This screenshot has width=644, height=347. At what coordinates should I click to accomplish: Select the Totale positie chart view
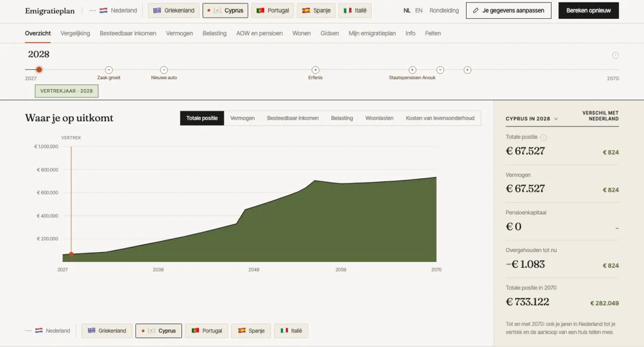coord(202,118)
